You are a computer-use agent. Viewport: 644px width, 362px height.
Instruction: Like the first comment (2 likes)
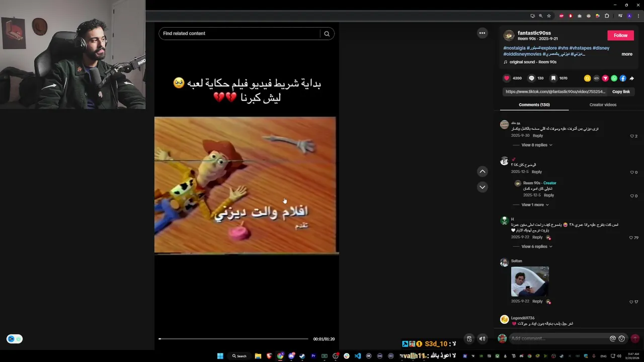point(632,136)
